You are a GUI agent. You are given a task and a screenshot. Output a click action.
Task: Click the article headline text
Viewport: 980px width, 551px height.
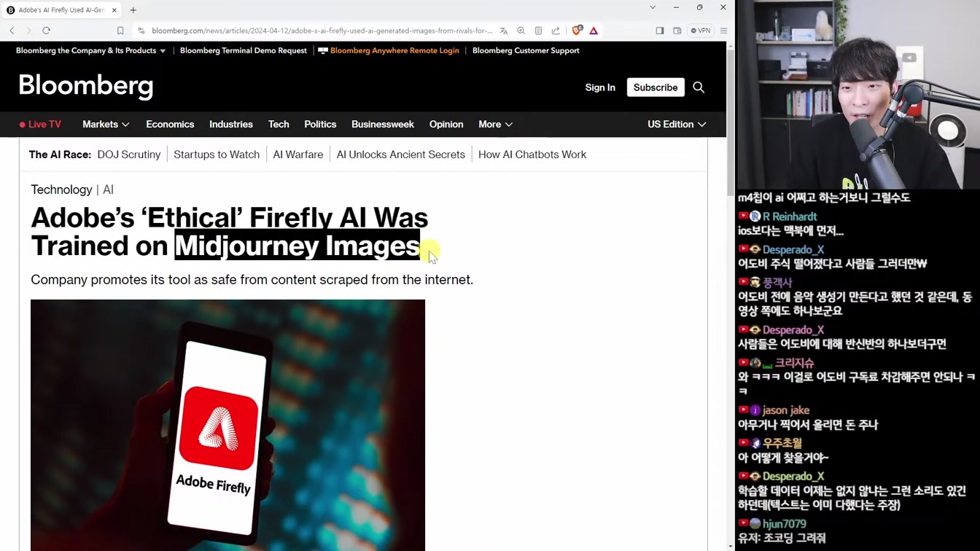tap(229, 232)
